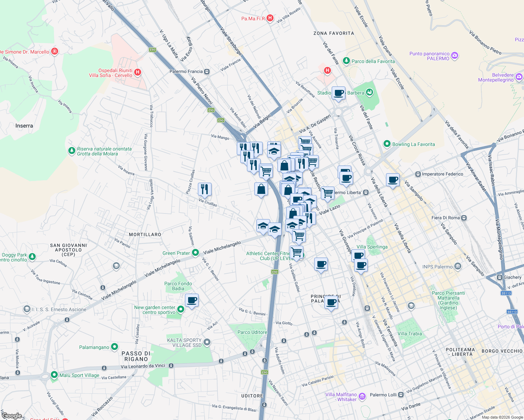This screenshot has width=524, height=420.
Task: Click the Green Prater park marker
Action: coord(195,253)
